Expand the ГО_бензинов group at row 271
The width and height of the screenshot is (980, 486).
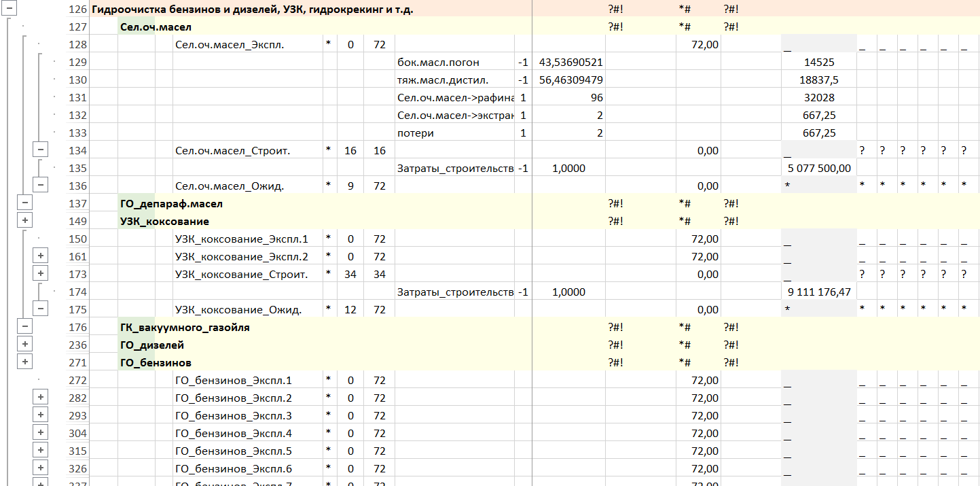(x=25, y=362)
